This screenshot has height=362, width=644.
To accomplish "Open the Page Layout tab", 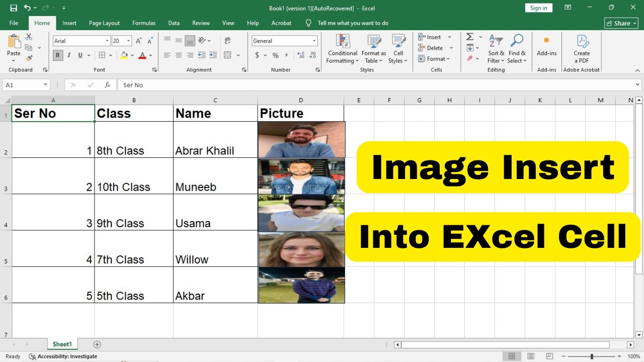I will tap(104, 23).
